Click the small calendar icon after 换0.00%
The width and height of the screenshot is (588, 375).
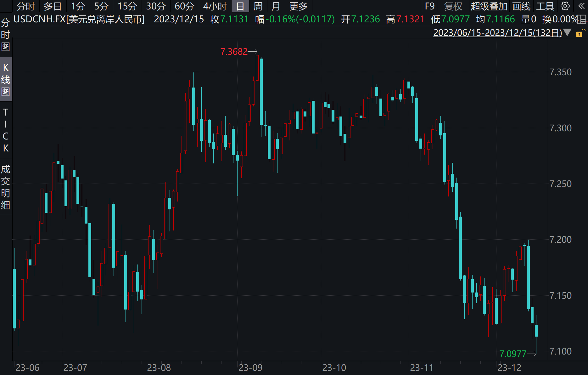tap(582, 19)
